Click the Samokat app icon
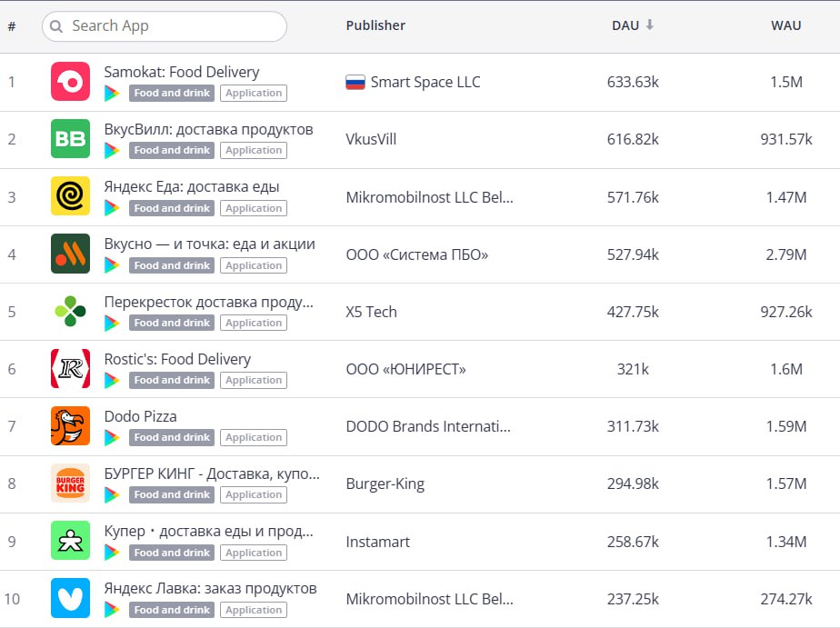 [70, 82]
